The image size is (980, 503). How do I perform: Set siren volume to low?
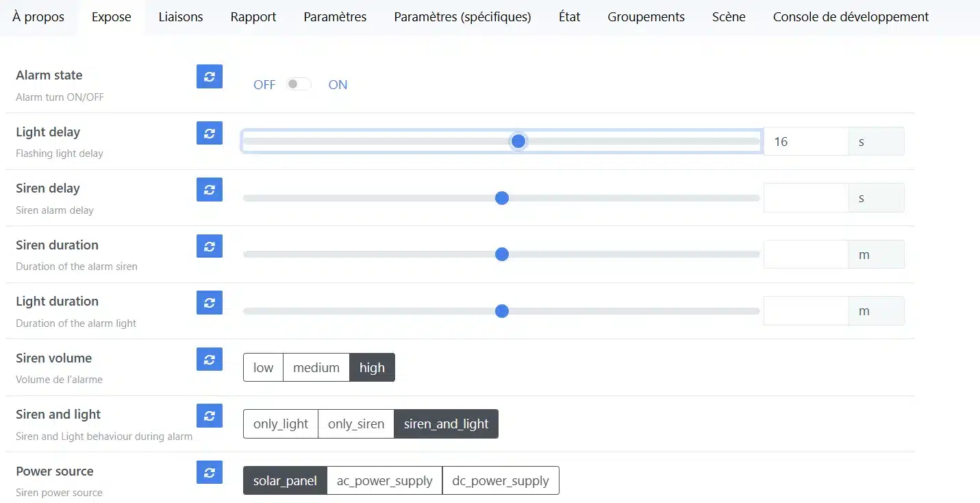click(263, 367)
